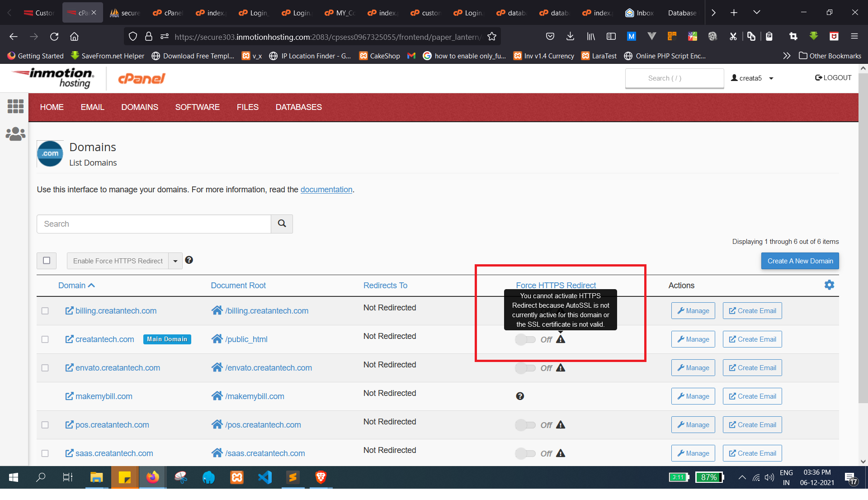Toggle Force HTTPS Redirect for envato.creatantech.com
This screenshot has width=868, height=500.
pyautogui.click(x=525, y=368)
